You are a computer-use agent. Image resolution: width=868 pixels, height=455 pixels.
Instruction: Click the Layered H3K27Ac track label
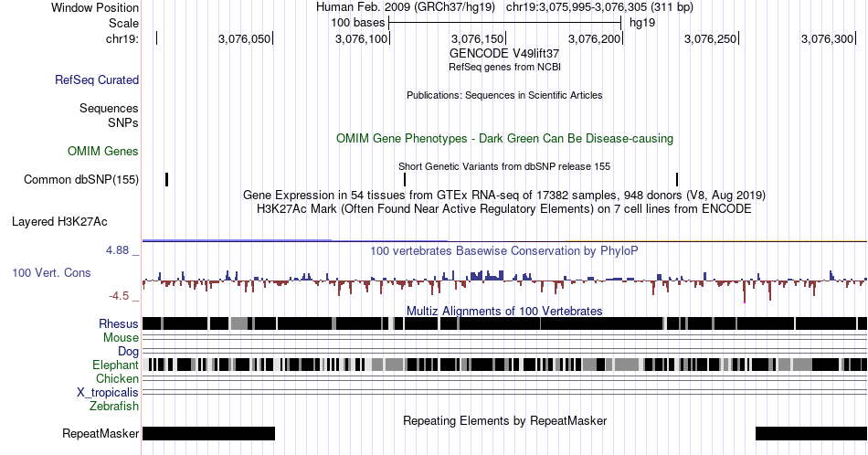point(59,221)
